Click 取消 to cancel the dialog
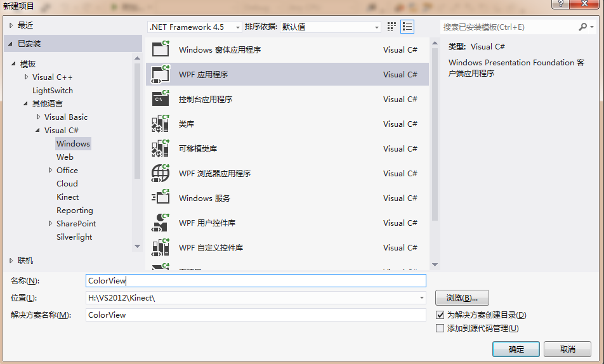Screen dimensions: 604x364 tap(567, 349)
